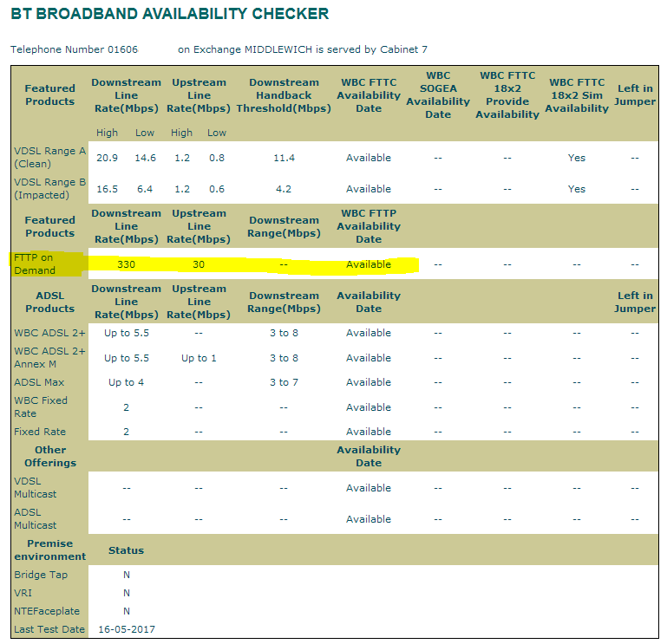Click the Exchange MIDDLEWICH Cabinet 7 text
Image resolution: width=667 pixels, height=644 pixels.
(302, 49)
